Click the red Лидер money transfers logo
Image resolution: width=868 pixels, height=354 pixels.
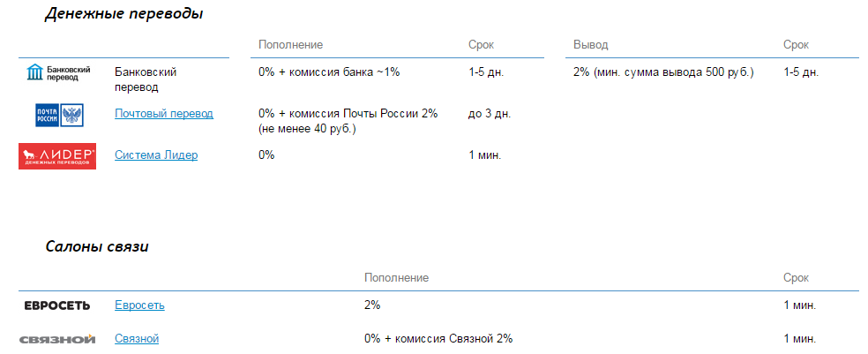(57, 156)
